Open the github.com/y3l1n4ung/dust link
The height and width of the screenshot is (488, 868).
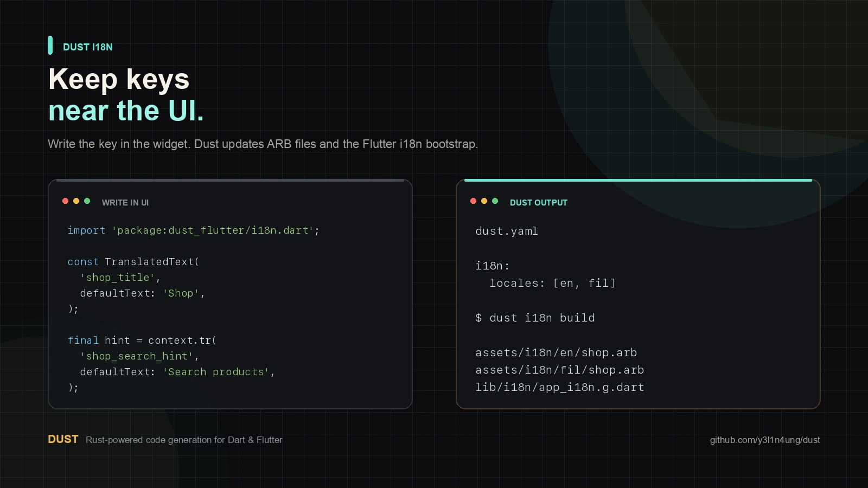765,440
